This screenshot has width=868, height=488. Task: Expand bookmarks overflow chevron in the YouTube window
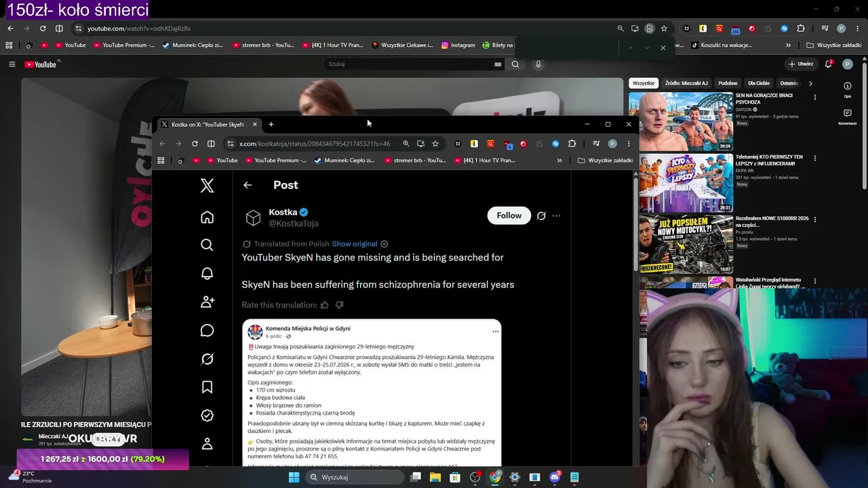click(x=788, y=45)
